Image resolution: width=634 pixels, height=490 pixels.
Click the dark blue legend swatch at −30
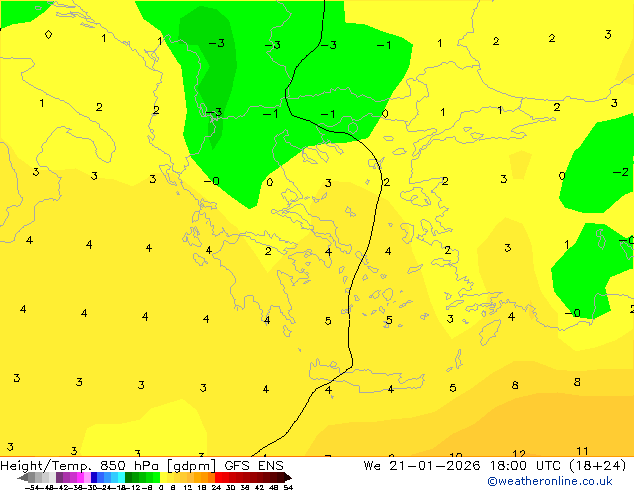click(x=94, y=477)
